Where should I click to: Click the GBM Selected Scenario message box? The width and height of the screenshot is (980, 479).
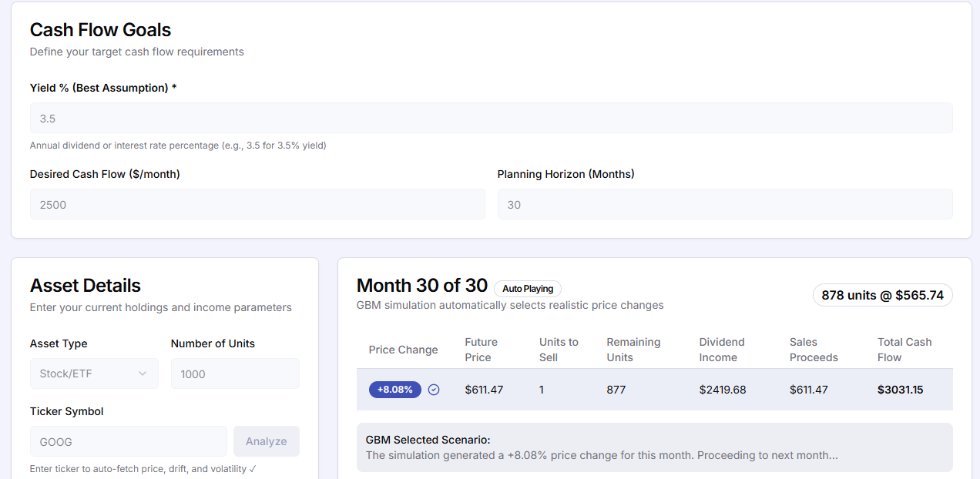tap(654, 447)
